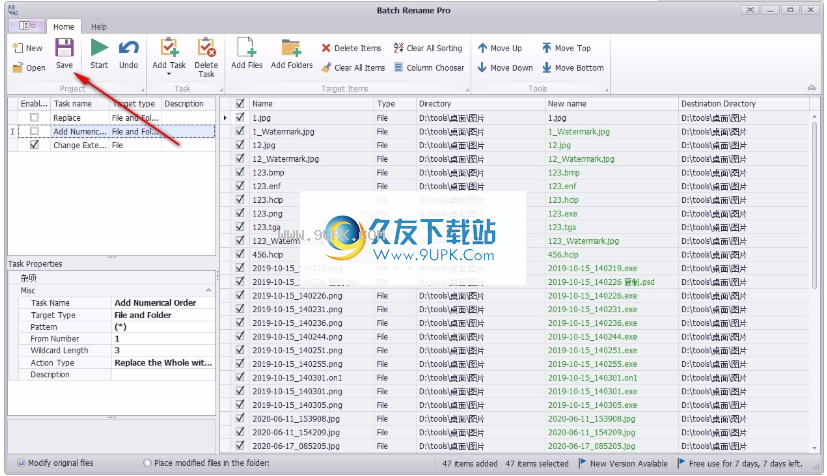This screenshot has width=827, height=476.
Task: Click the file list vertical scrollbar
Action: 815,206
